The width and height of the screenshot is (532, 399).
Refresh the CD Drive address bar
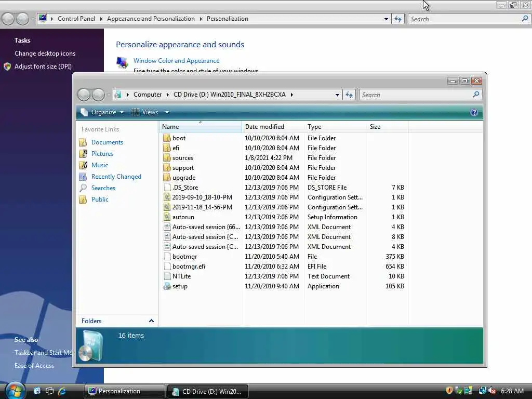tap(349, 95)
